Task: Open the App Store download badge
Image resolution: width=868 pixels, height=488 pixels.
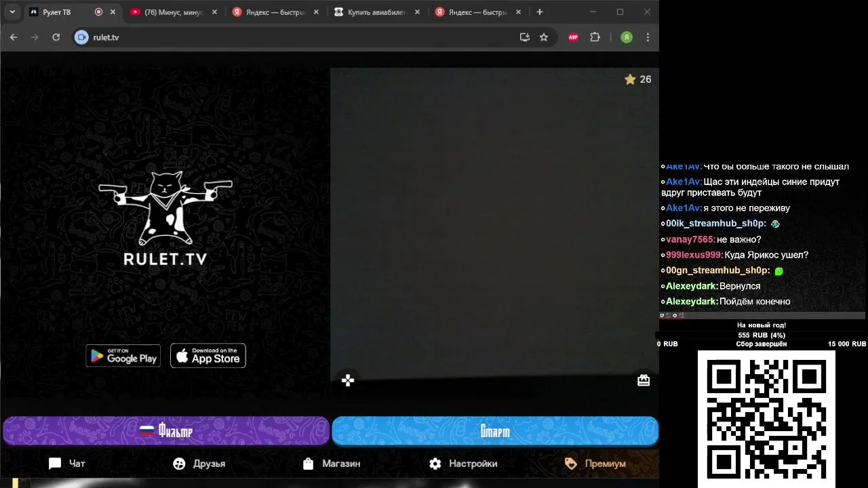Action: click(x=208, y=356)
